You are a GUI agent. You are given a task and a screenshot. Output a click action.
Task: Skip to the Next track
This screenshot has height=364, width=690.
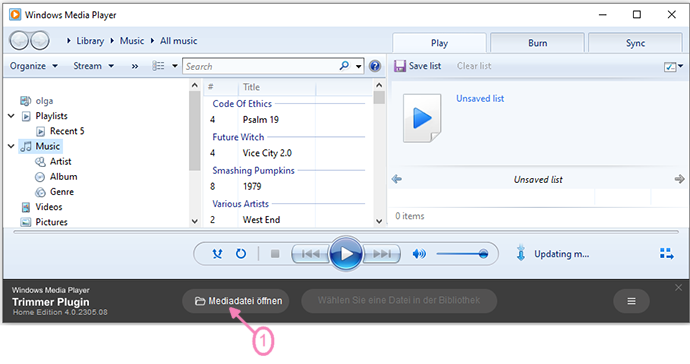click(x=382, y=254)
